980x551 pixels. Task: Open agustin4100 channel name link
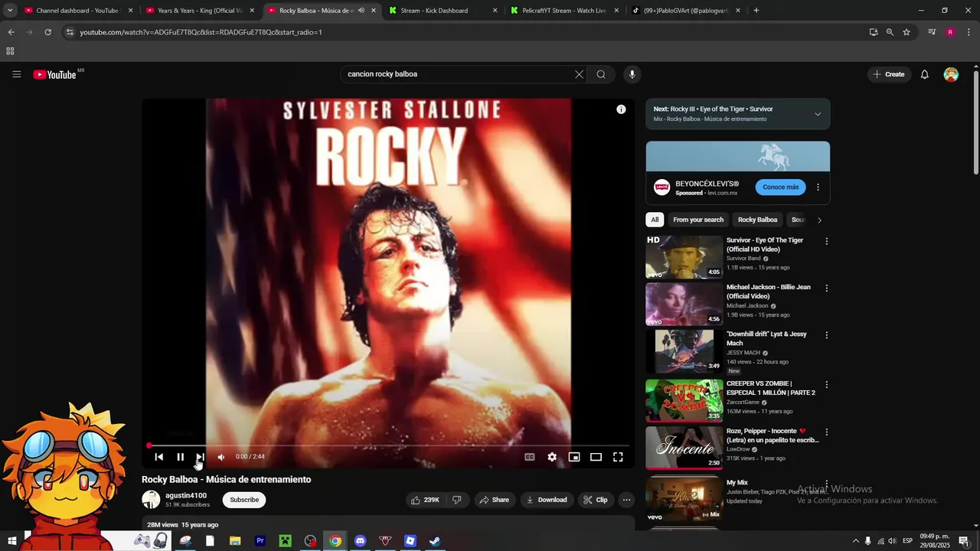click(186, 495)
